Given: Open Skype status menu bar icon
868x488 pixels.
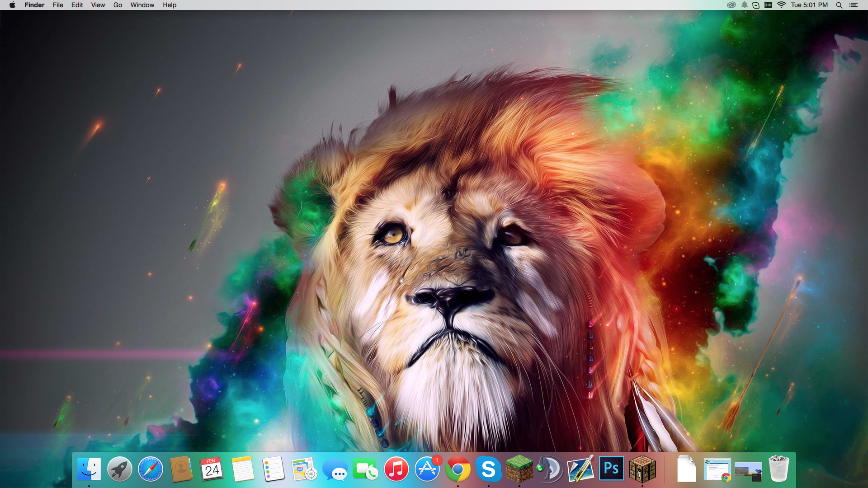Looking at the screenshot, I should click(756, 5).
